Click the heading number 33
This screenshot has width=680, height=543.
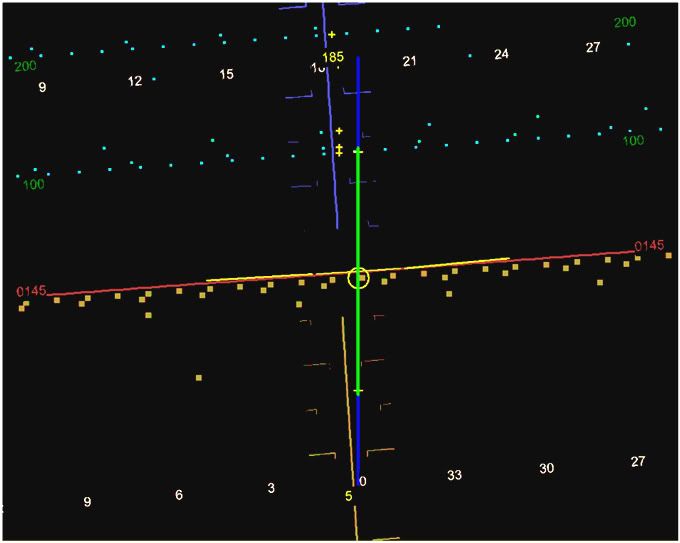point(455,476)
